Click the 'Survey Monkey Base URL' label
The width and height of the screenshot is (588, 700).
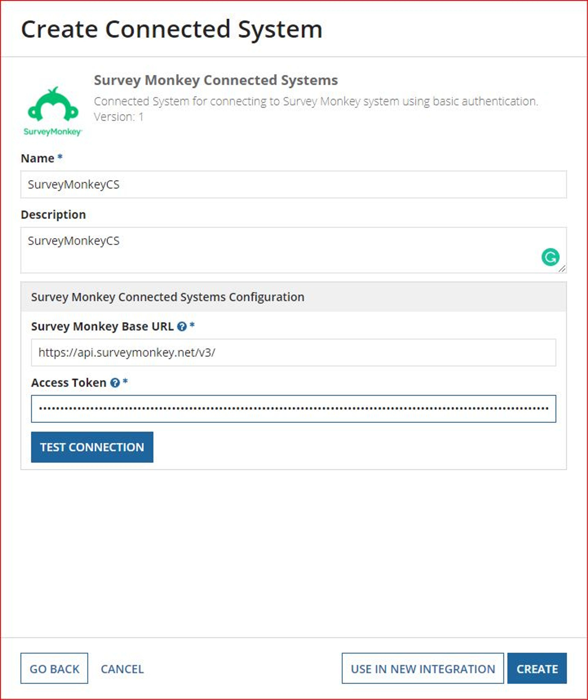pos(102,327)
